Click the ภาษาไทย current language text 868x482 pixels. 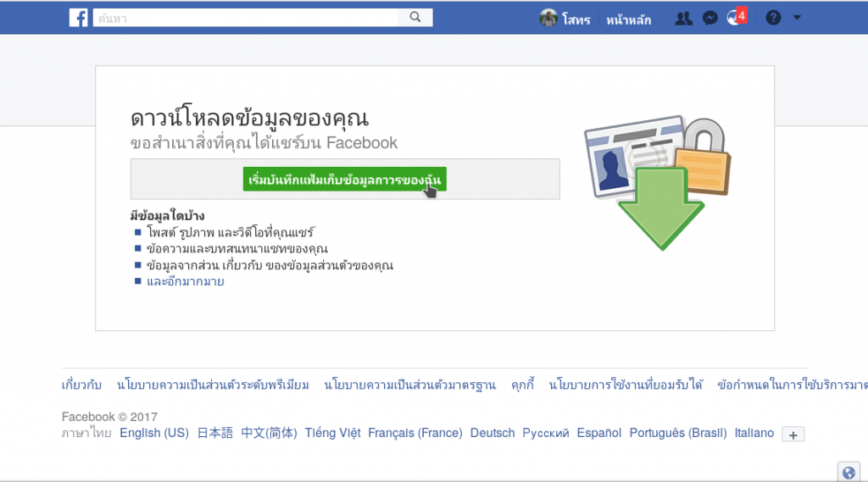point(86,433)
